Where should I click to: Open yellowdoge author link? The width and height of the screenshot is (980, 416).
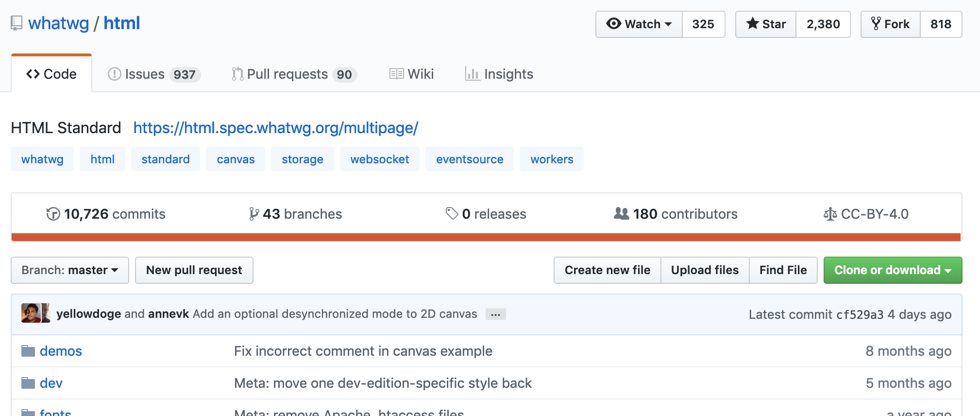[89, 314]
